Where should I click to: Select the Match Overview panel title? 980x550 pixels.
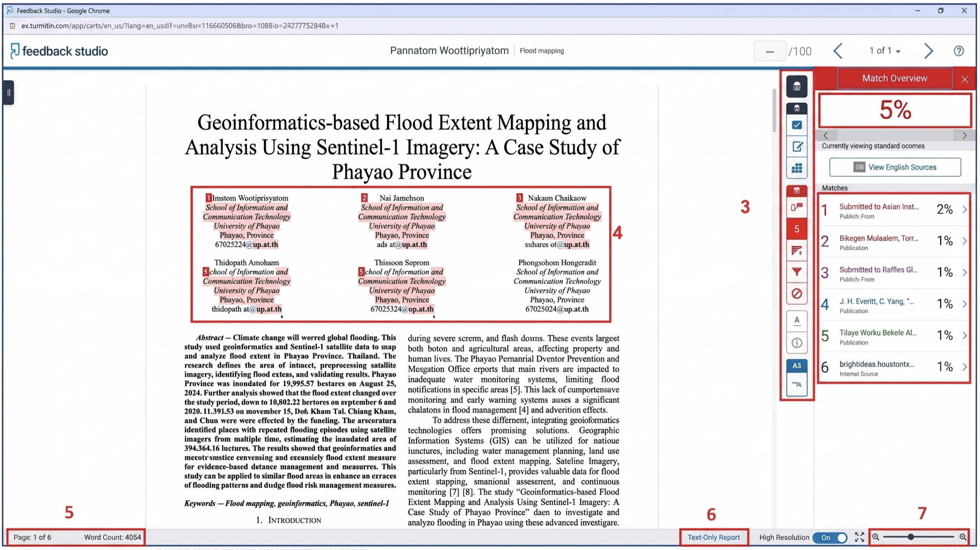894,78
